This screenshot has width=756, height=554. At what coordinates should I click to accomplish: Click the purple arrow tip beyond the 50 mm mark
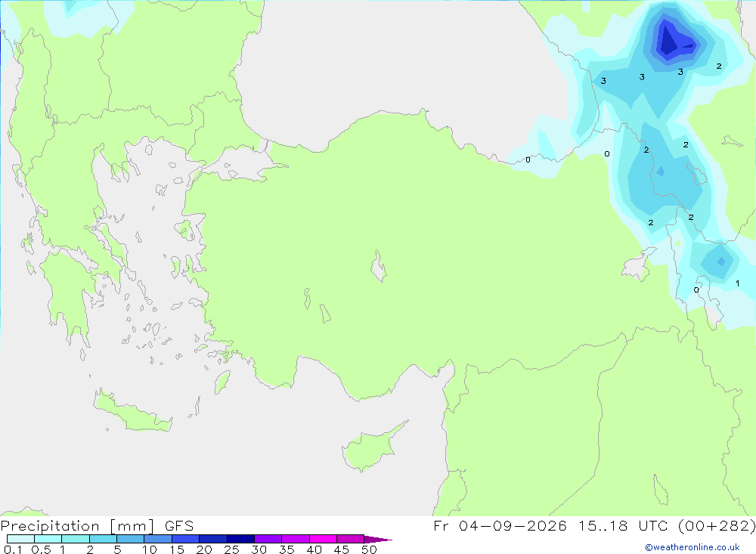[x=377, y=539]
